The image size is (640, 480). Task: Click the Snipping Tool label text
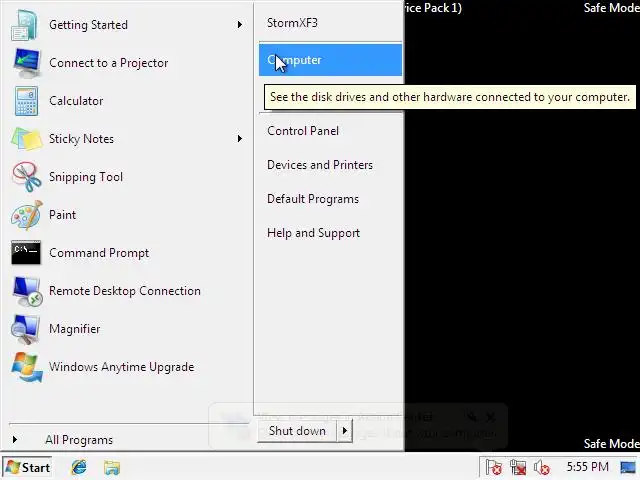[86, 177]
